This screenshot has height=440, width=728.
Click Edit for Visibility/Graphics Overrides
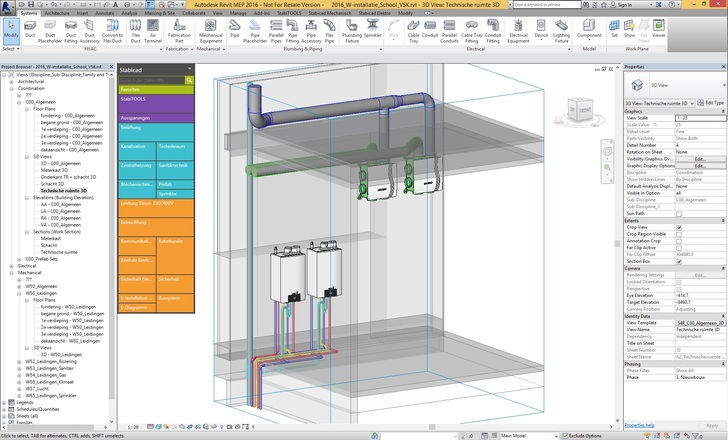699,159
